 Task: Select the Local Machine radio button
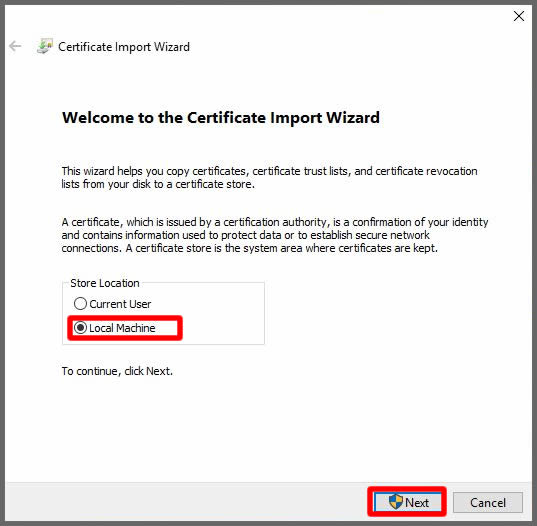(x=80, y=328)
